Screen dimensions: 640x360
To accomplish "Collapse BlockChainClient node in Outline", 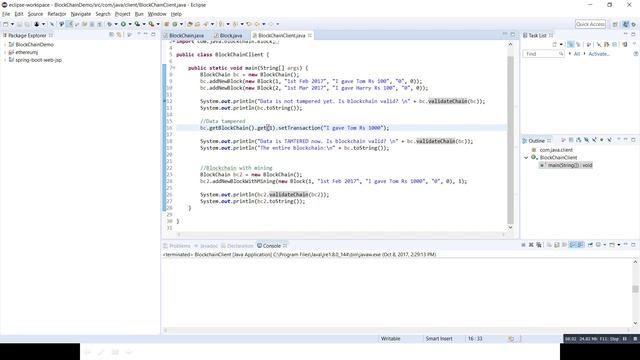I will [526, 158].
